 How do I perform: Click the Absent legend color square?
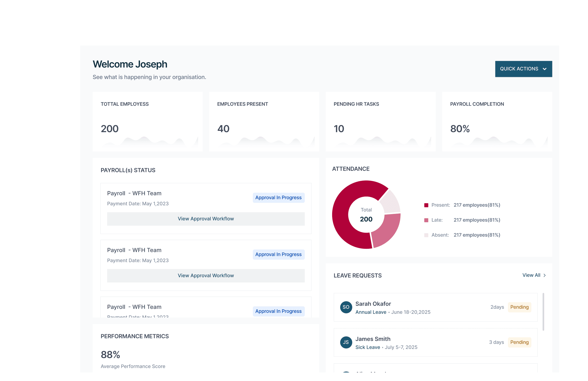[426, 235]
